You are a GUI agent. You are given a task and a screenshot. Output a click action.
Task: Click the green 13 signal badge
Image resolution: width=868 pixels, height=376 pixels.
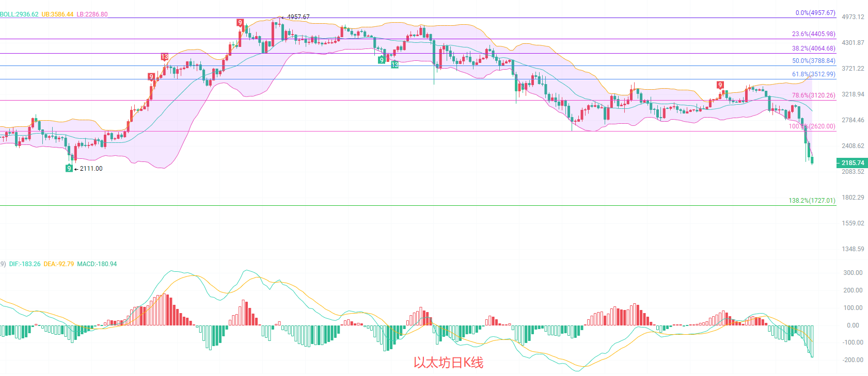[x=394, y=64]
